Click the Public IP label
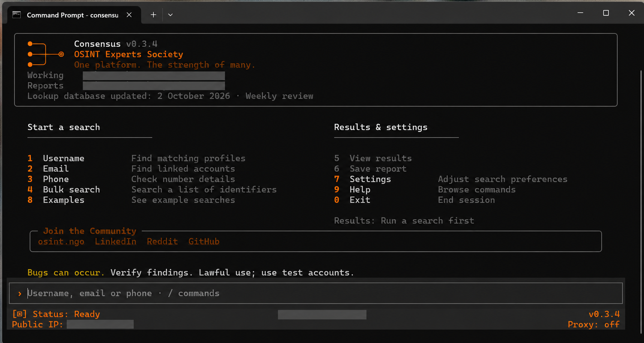Viewport: 644px width, 343px height. point(37,325)
